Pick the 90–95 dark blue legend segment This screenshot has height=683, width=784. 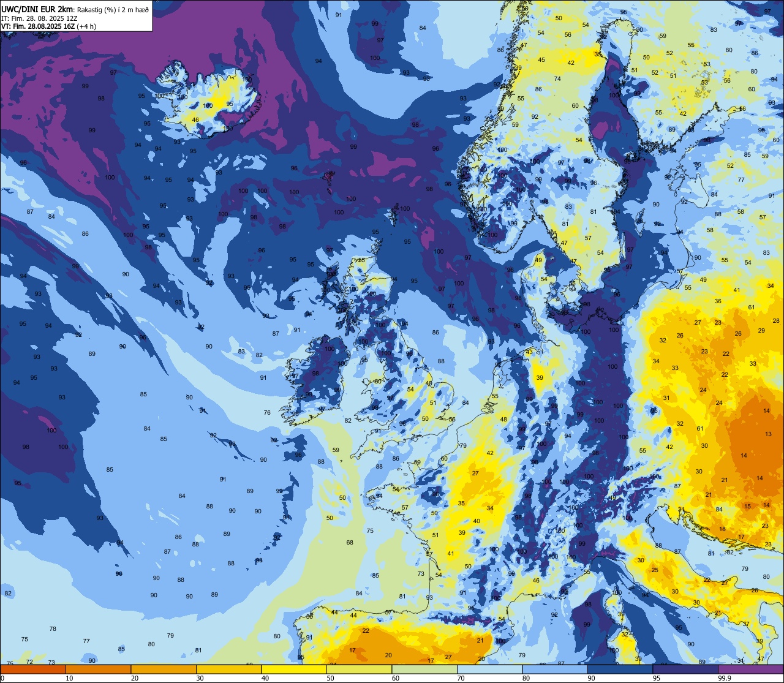(x=620, y=669)
